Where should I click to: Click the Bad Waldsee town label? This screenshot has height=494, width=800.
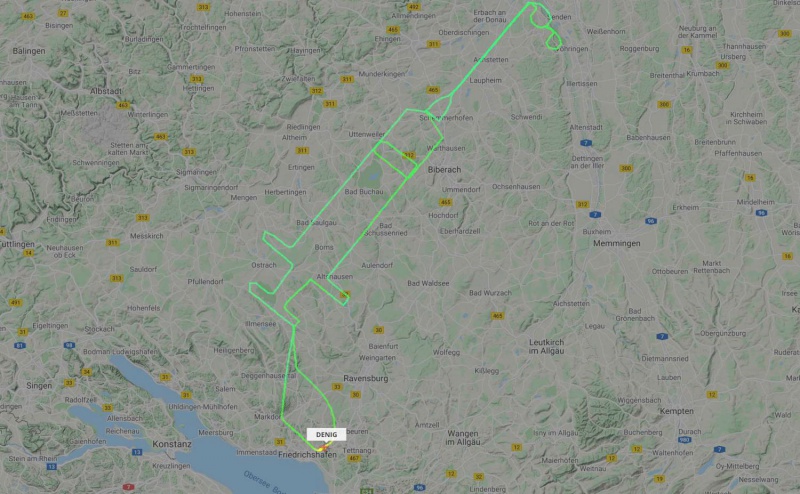(x=428, y=283)
